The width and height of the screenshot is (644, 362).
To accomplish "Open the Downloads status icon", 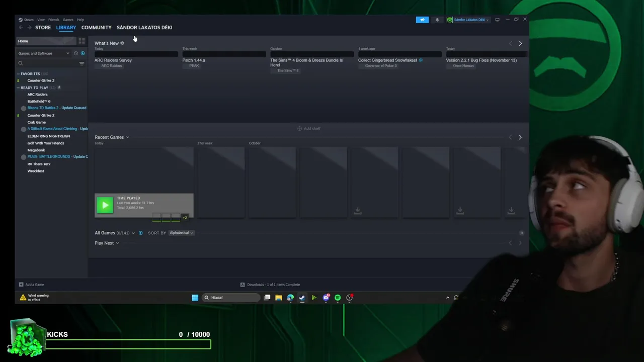I will [243, 285].
